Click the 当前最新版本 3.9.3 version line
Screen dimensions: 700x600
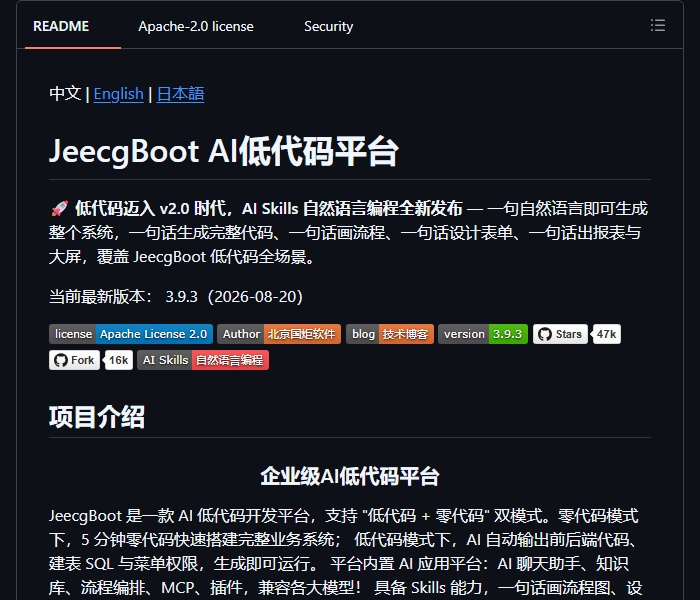pos(176,296)
